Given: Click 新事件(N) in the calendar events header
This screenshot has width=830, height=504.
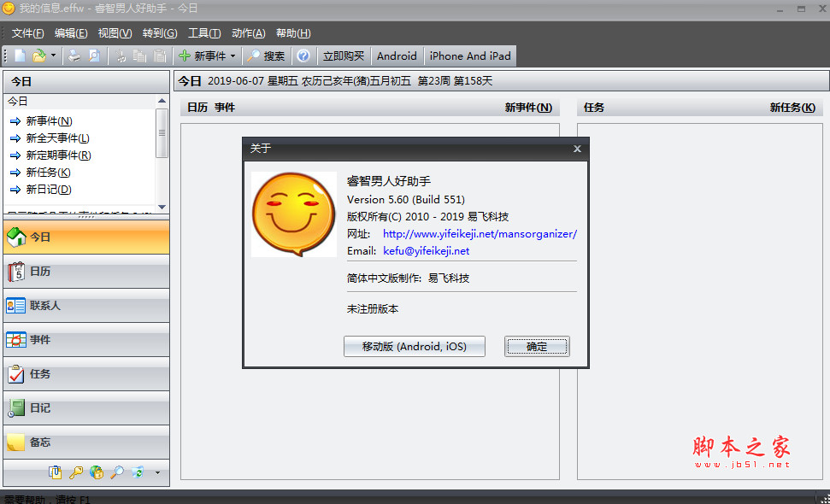Looking at the screenshot, I should point(528,108).
